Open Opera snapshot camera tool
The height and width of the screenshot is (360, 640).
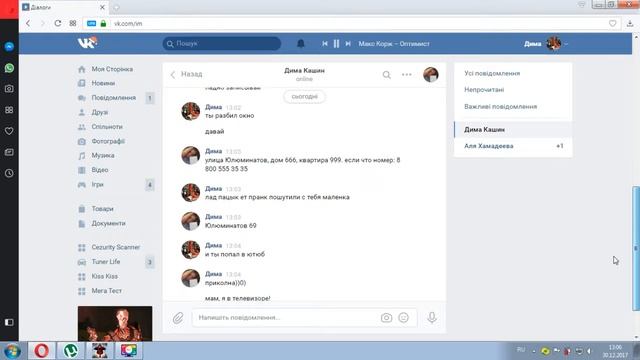[x=9, y=89]
